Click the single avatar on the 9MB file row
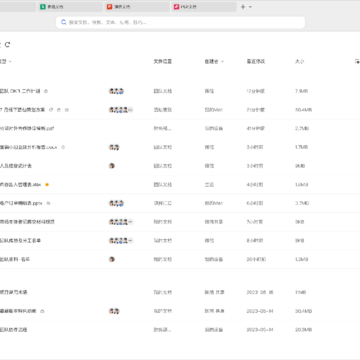 112,166
